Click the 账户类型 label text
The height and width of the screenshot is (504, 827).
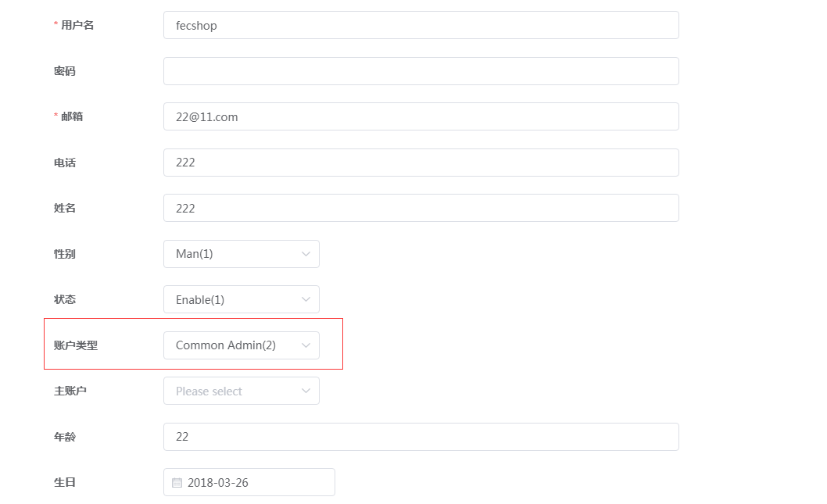[x=75, y=345]
